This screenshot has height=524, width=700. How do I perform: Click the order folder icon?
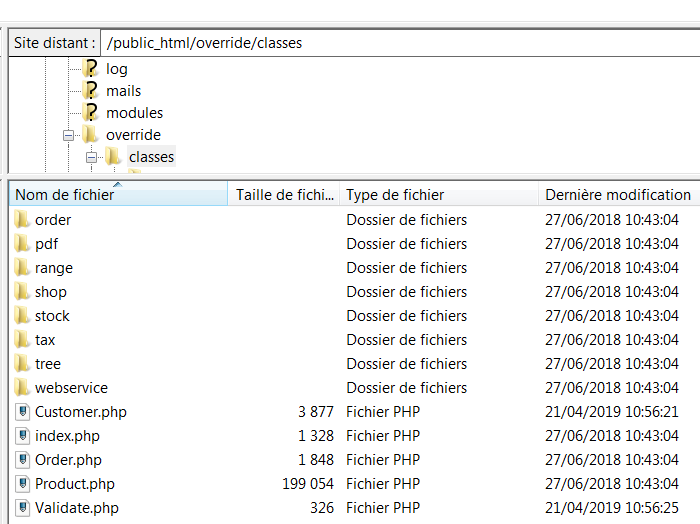(22, 220)
